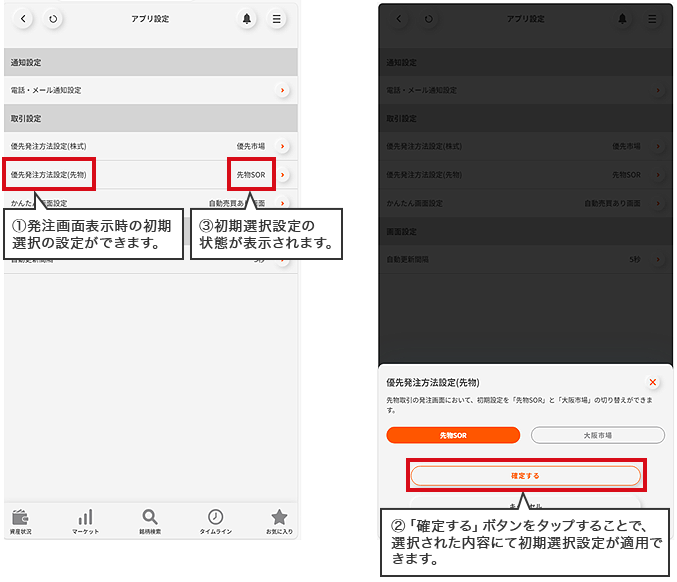Tap dimmed 電話・メール通知設定 row in right screen
677x582 pixels.
(x=525, y=90)
